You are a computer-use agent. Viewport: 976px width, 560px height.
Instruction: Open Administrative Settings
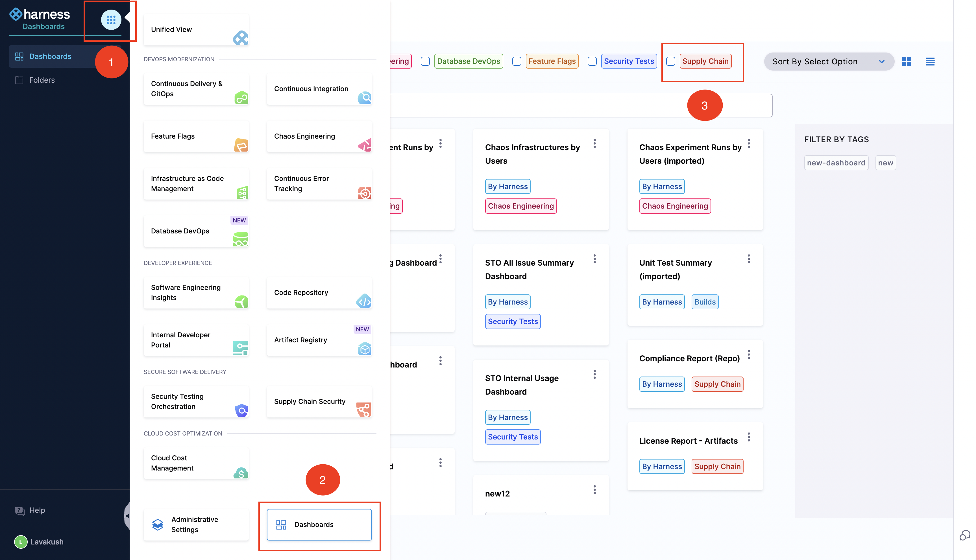tap(196, 524)
